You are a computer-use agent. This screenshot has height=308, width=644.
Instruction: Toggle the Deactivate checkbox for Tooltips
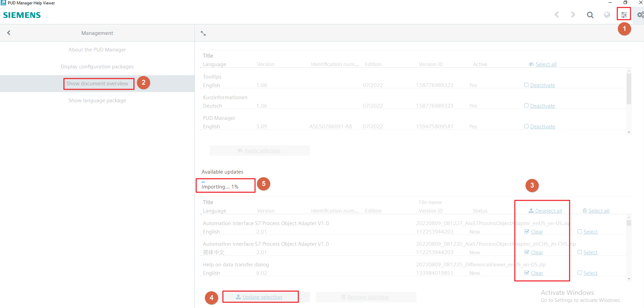(526, 85)
